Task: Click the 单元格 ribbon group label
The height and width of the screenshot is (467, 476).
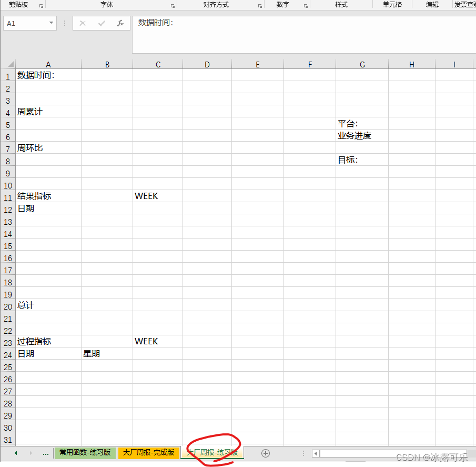Action: coord(392,5)
